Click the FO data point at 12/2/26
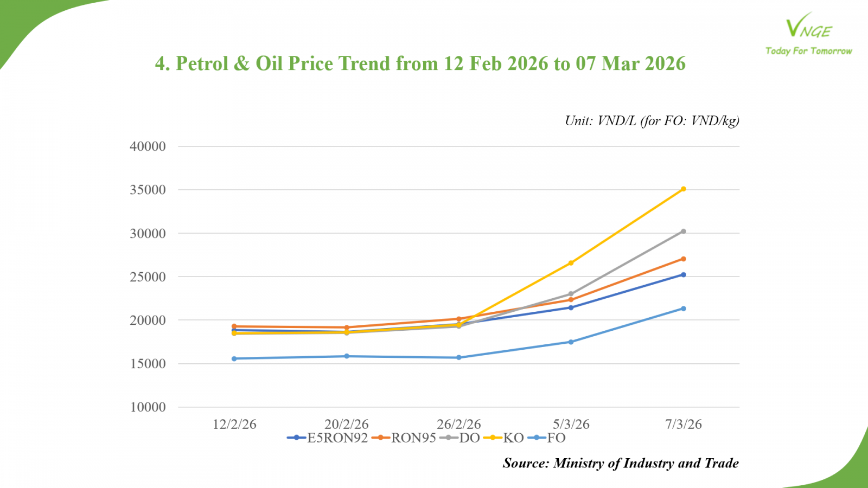This screenshot has width=868, height=488. (234, 358)
